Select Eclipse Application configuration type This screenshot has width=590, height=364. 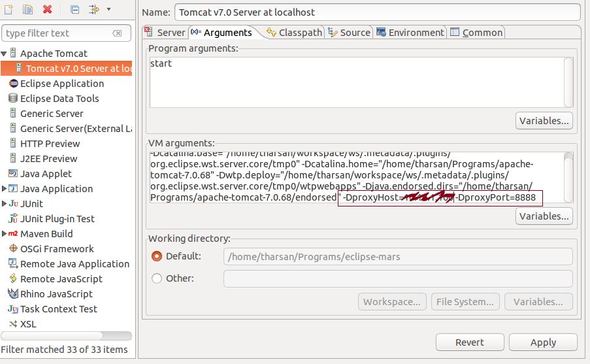62,84
